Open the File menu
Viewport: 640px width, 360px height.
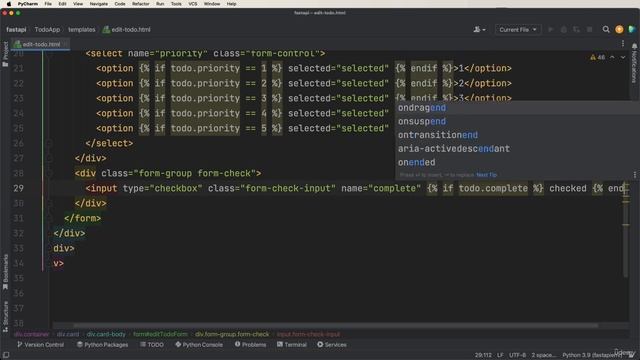coord(48,4)
